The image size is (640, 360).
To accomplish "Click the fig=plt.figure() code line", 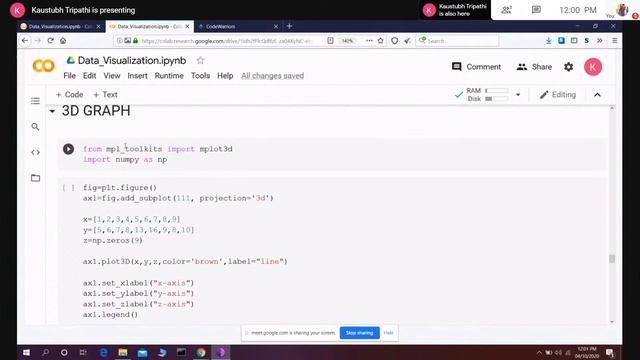I will click(120, 188).
